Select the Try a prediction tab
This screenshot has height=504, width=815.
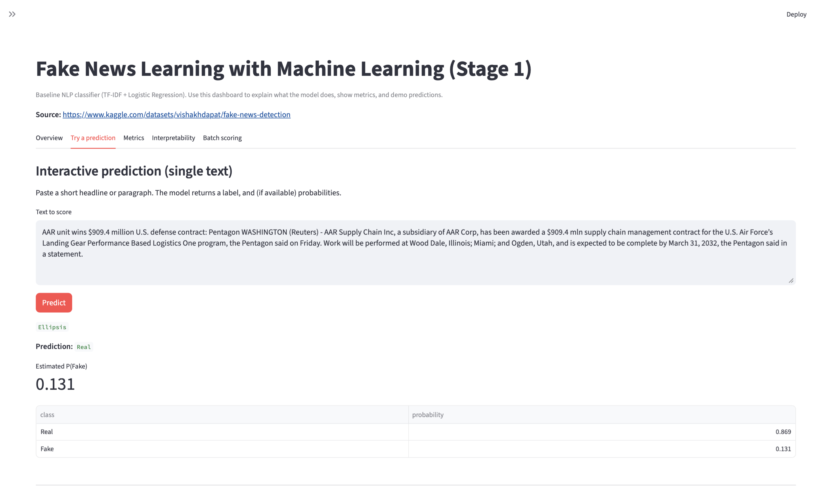coord(93,138)
